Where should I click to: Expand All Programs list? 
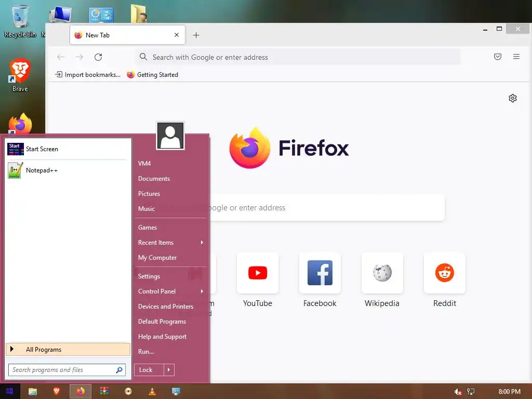pyautogui.click(x=68, y=350)
